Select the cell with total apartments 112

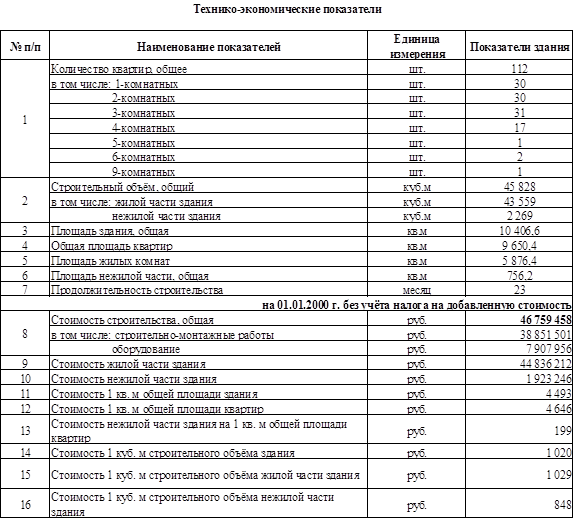519,68
